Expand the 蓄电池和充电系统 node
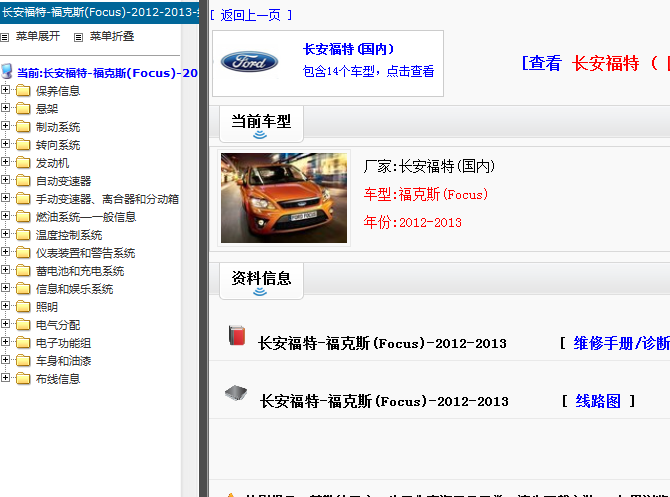The image size is (670, 497). (x=5, y=270)
